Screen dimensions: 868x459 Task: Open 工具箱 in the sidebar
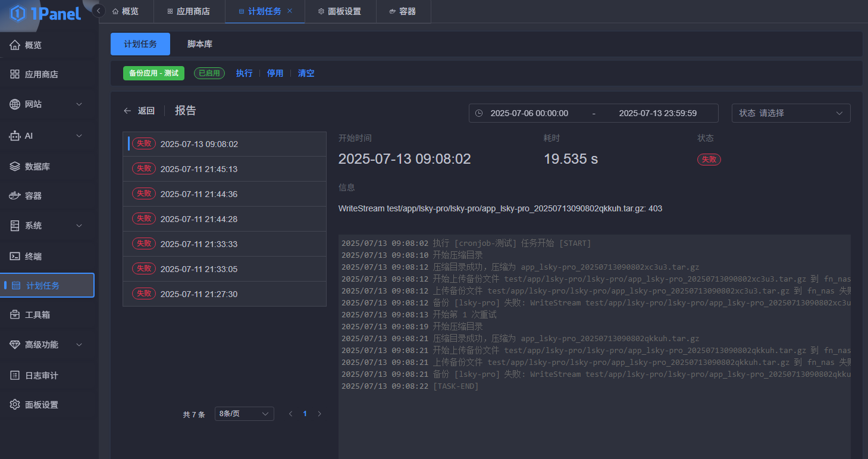48,315
